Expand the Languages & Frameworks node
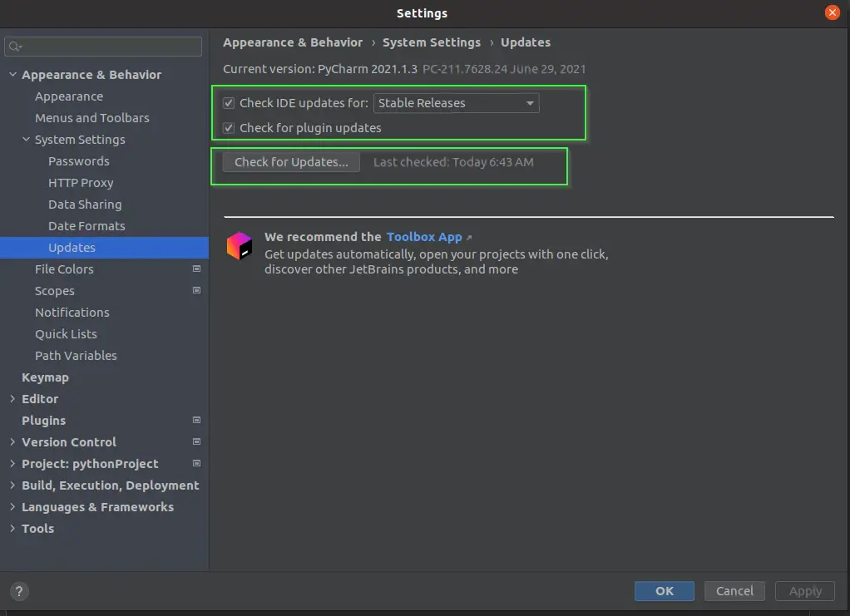The image size is (850, 616). coord(12,507)
